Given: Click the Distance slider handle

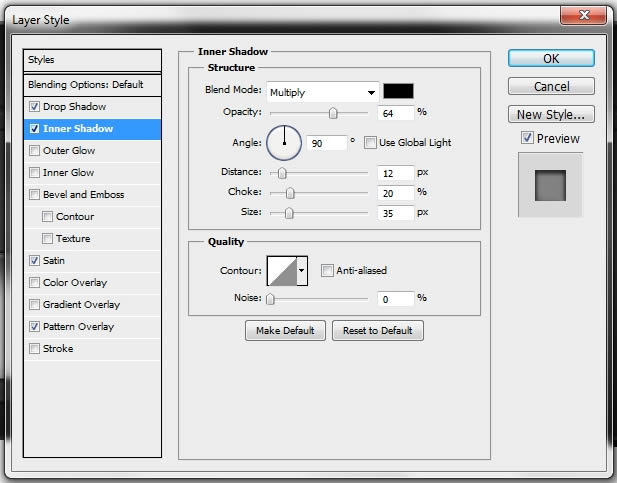Looking at the screenshot, I should point(282,173).
